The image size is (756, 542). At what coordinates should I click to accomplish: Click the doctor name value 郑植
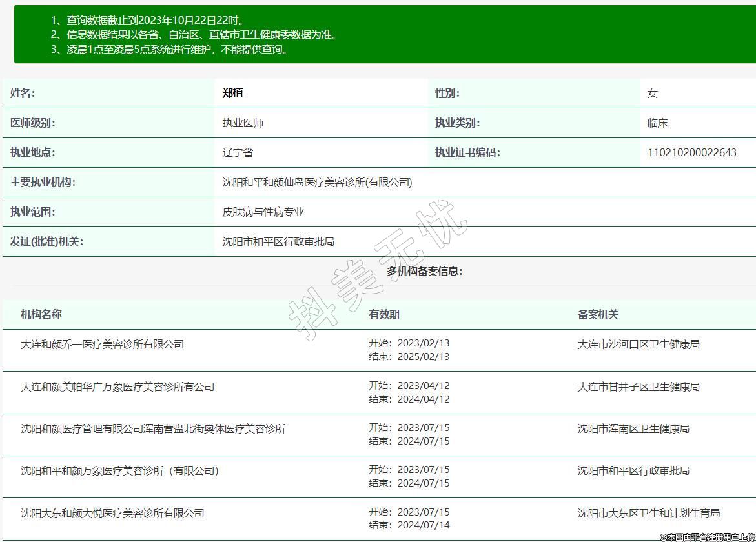(232, 93)
